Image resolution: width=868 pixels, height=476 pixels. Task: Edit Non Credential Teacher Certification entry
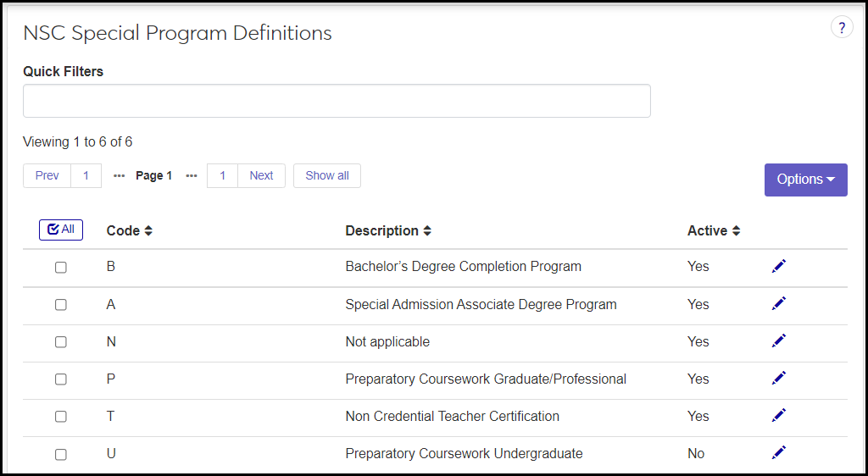click(x=779, y=415)
